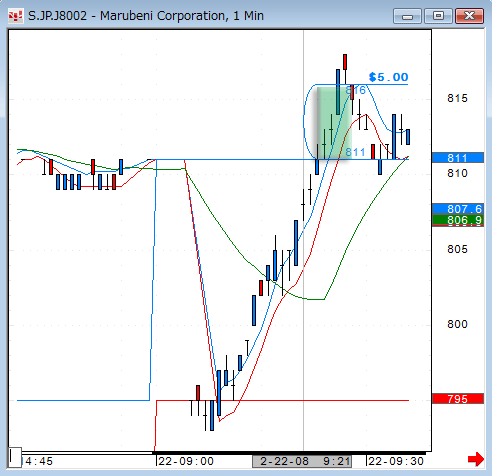Click the 22-09:00 time axis label
Screen dimensions: 492x476
pyautogui.click(x=186, y=461)
